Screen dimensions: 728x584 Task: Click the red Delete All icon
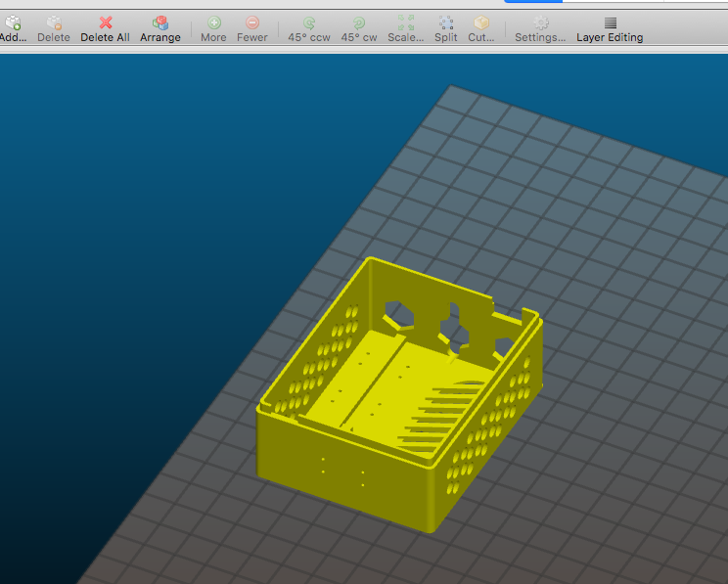tap(106, 22)
